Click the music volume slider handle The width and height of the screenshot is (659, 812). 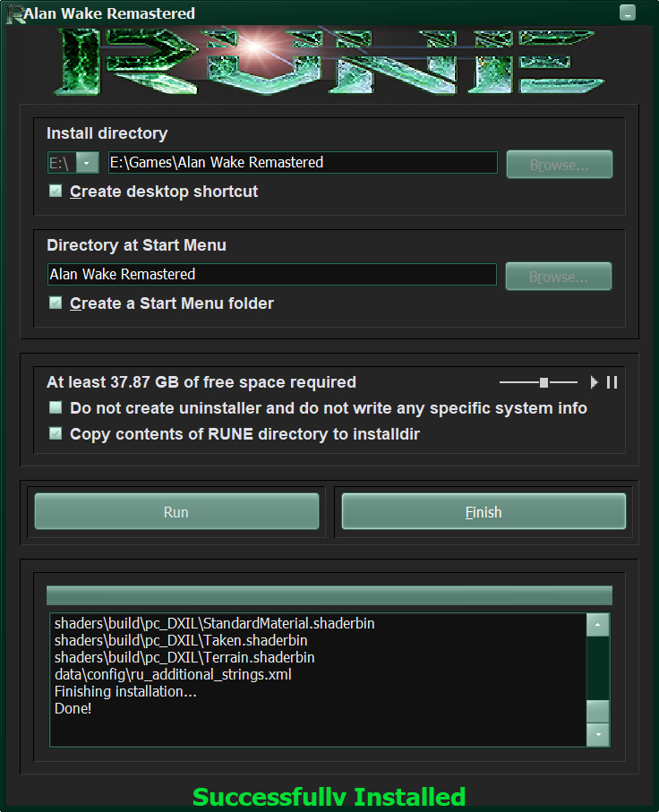pos(543,382)
